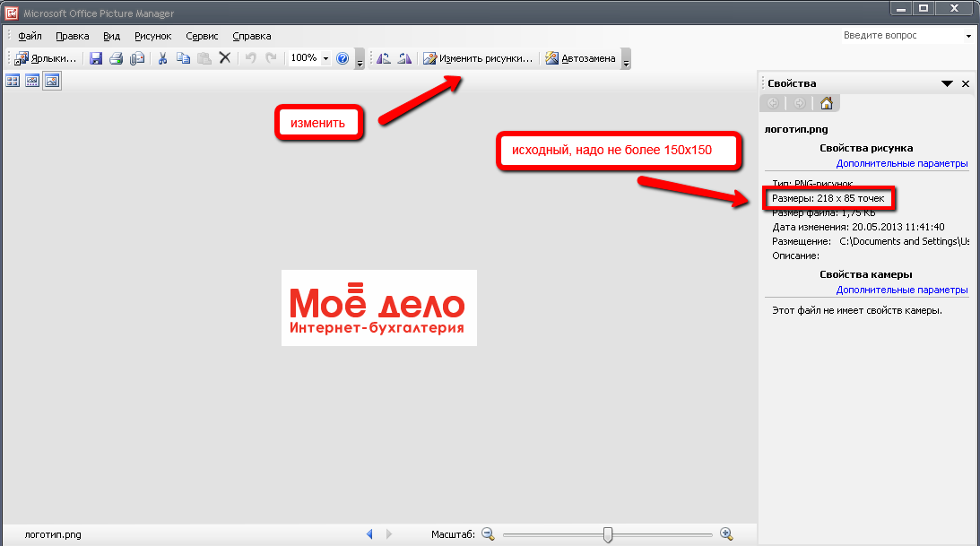This screenshot has height=546, width=980.
Task: Click the Home icon in Свойства pane
Action: pyautogui.click(x=826, y=103)
